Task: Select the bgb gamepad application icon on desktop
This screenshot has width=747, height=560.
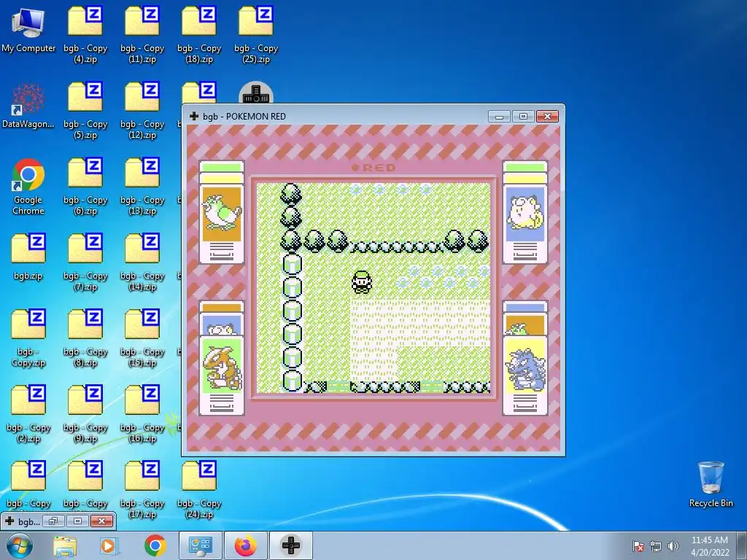Action: [x=256, y=93]
